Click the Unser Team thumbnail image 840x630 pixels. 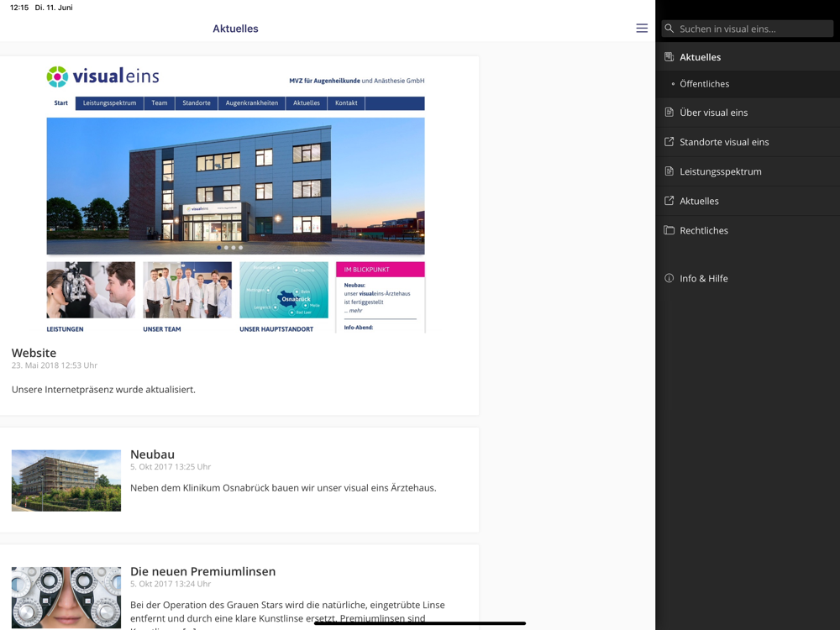[187, 290]
